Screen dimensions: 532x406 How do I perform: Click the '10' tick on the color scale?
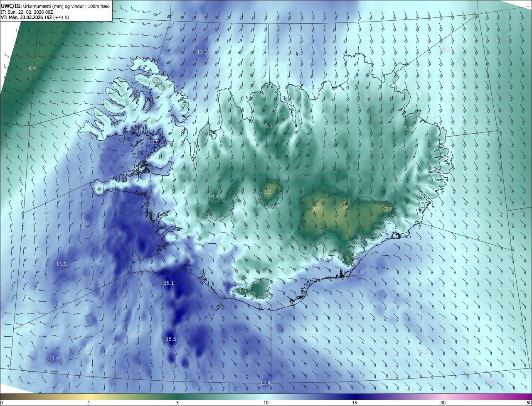click(266, 403)
